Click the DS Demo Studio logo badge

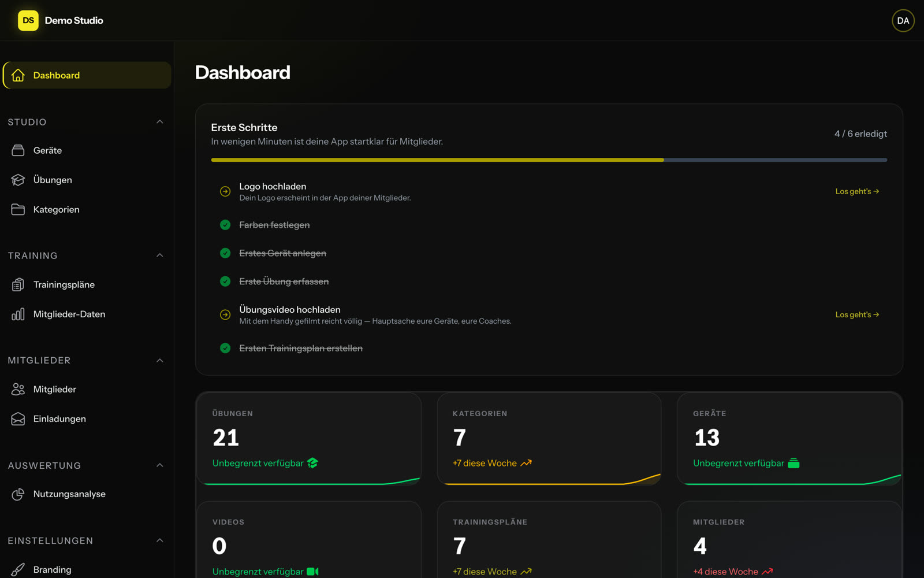28,20
